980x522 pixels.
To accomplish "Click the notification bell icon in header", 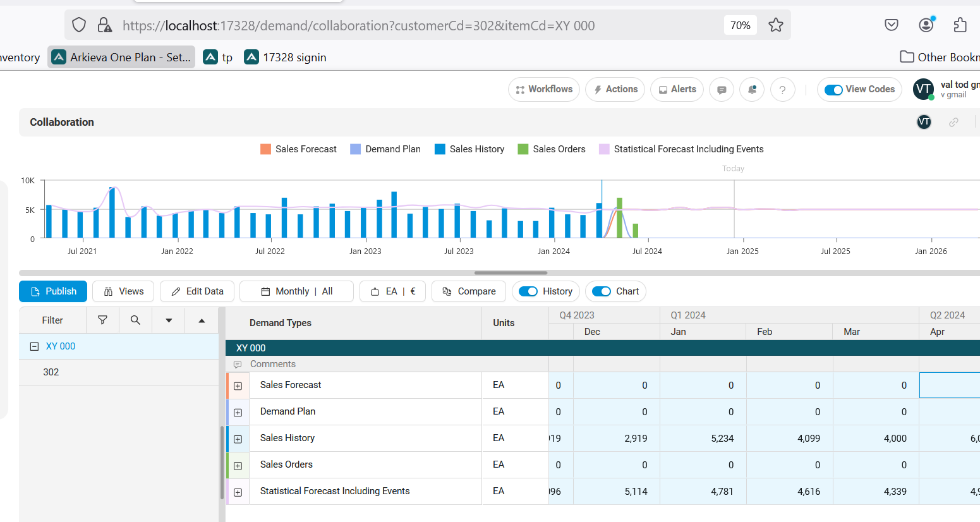I will [x=752, y=90].
